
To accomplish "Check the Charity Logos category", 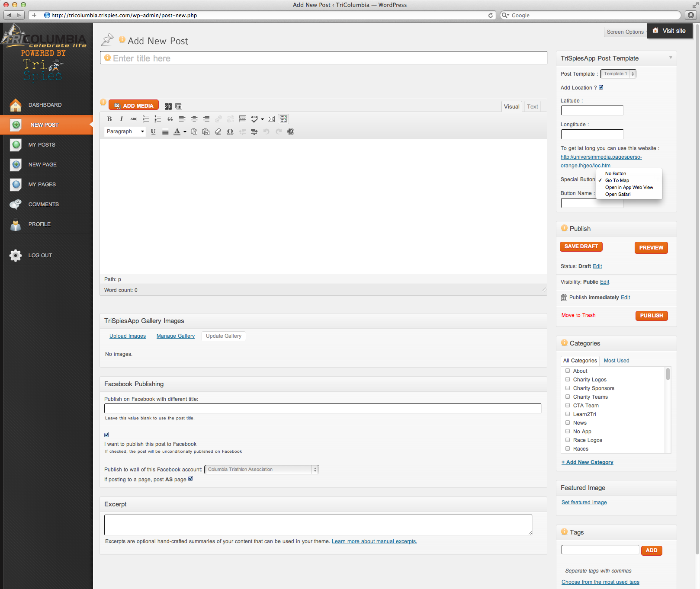I will 568,379.
